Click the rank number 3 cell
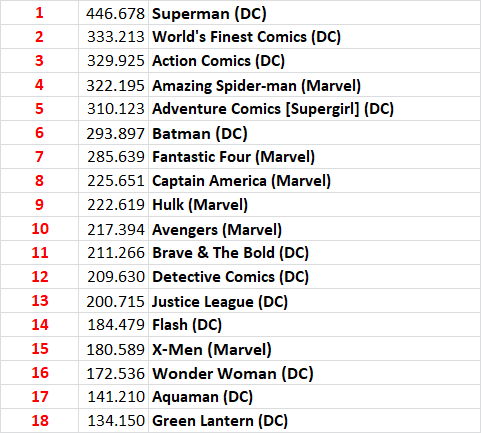Image resolution: width=481 pixels, height=433 pixels. coord(39,61)
